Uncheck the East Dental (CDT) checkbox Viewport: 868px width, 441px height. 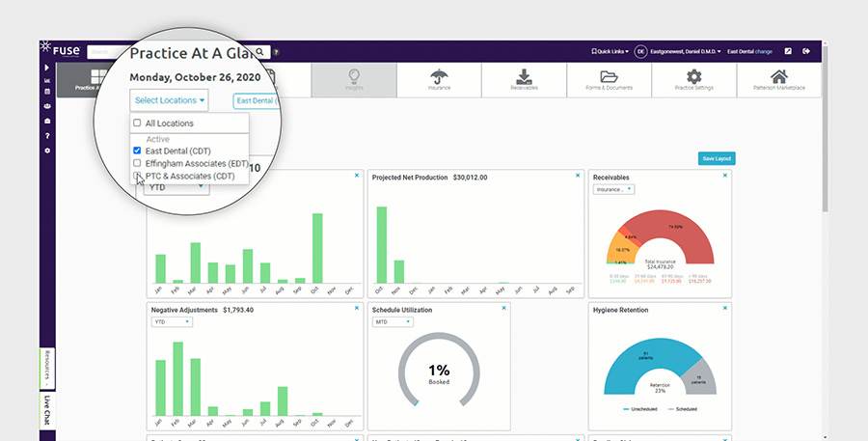(x=137, y=151)
